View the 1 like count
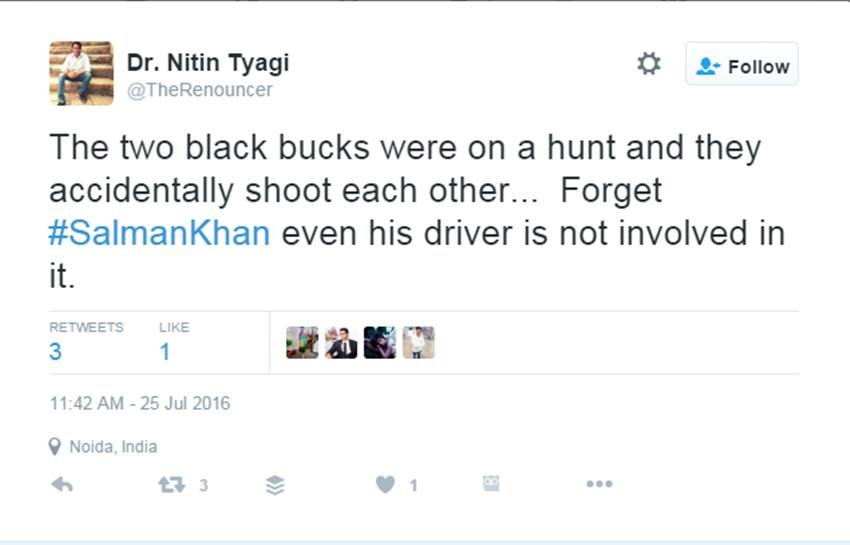 [165, 351]
